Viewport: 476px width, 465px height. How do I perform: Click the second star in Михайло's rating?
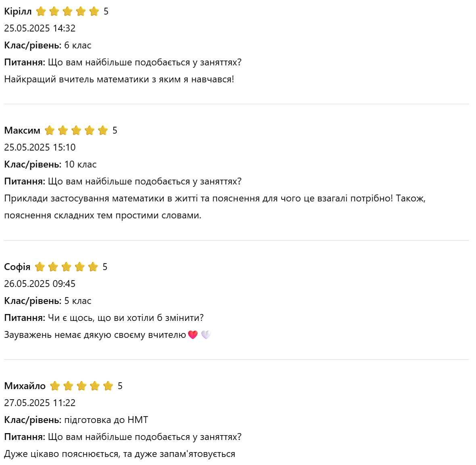[x=68, y=386]
